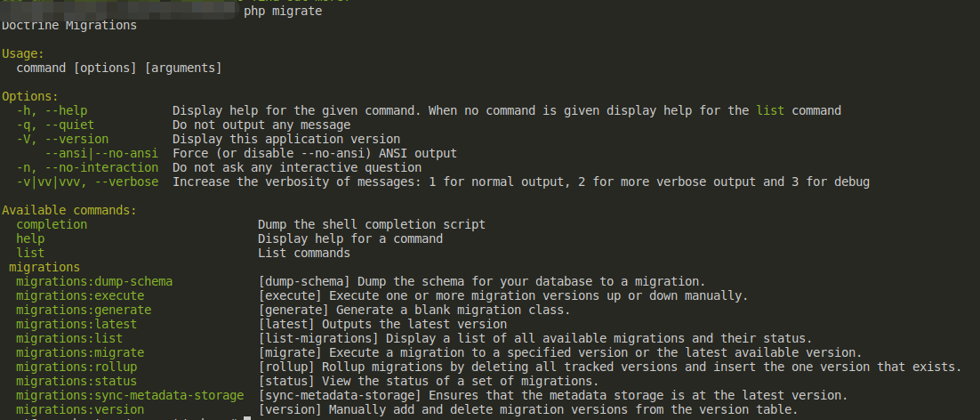Click the --ansi|--no-ansi option text
Image resolution: width=980 pixels, height=420 pixels.
(x=101, y=153)
